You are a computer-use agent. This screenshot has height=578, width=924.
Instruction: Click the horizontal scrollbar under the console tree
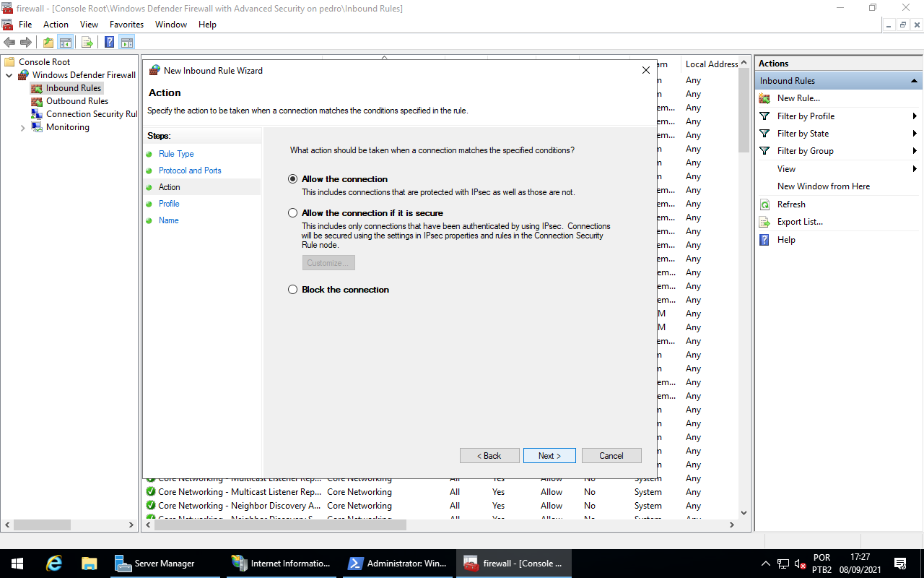pos(69,525)
